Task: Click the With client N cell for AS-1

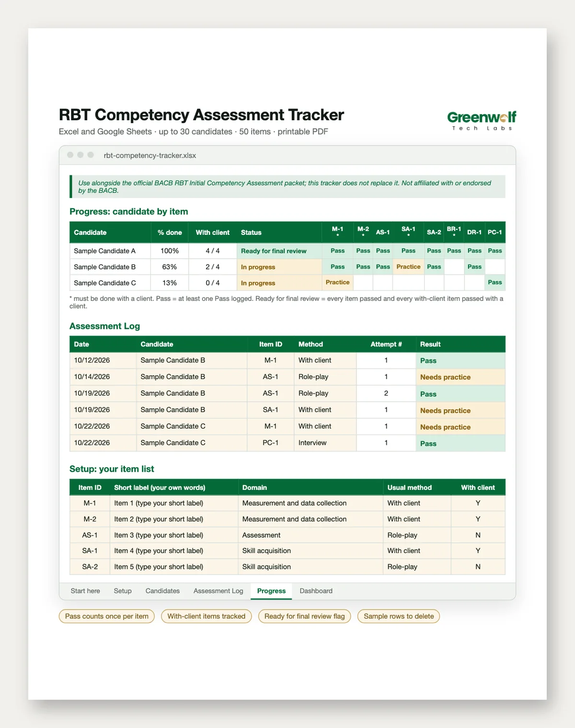Action: (x=478, y=535)
